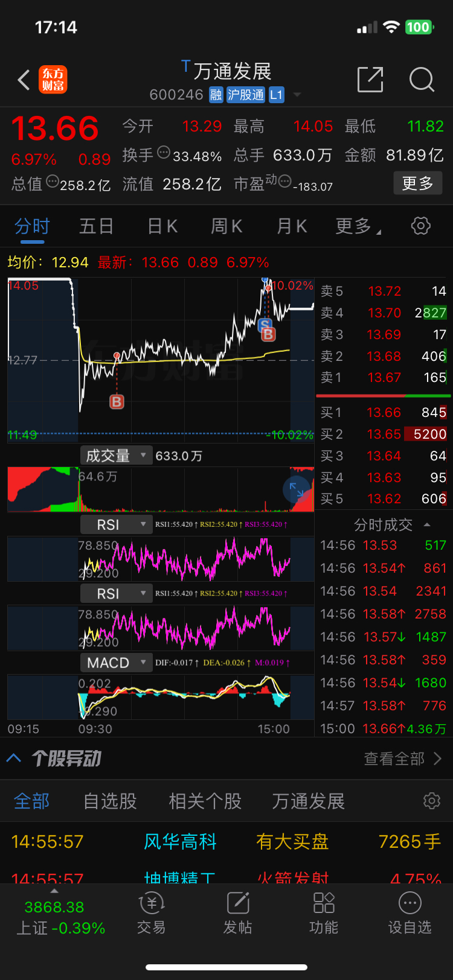Tap the 风华高科 alert stock name

coord(180,841)
